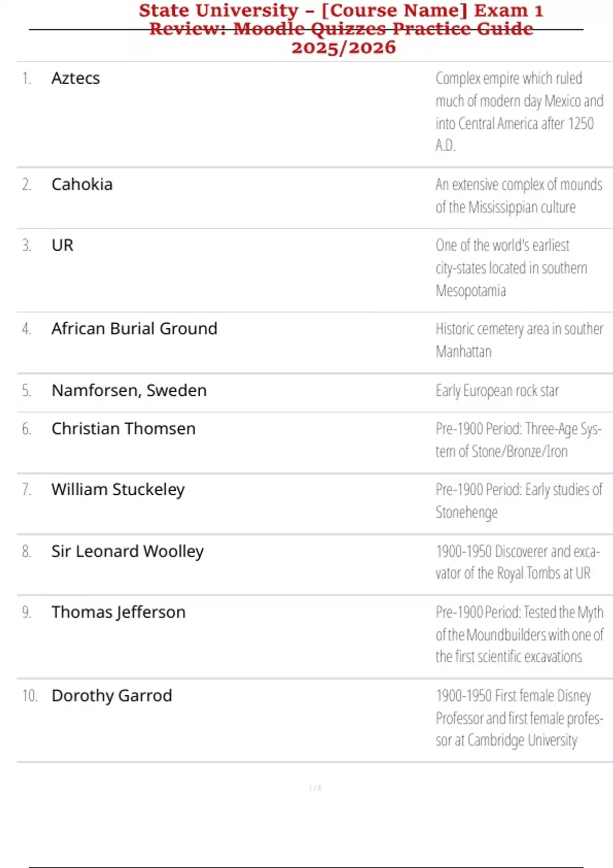Click the term Aztecs
The width and height of the screenshot is (613, 868).
tap(76, 78)
